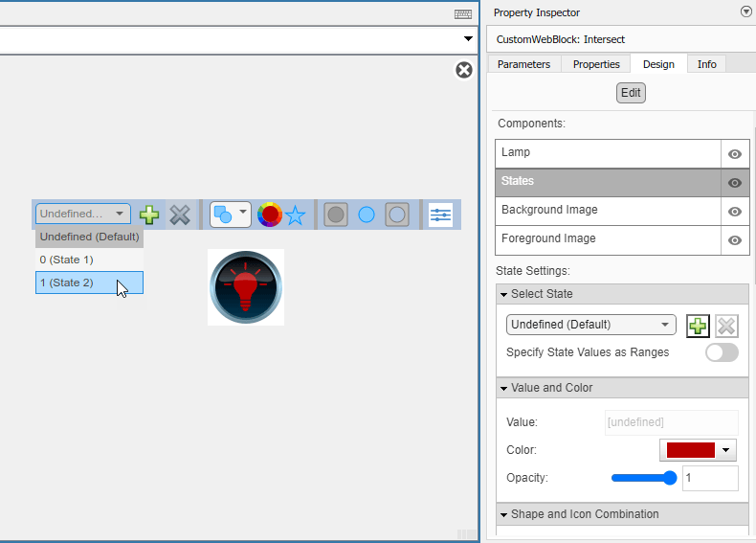
Task: Switch to the Design tab
Action: (658, 64)
